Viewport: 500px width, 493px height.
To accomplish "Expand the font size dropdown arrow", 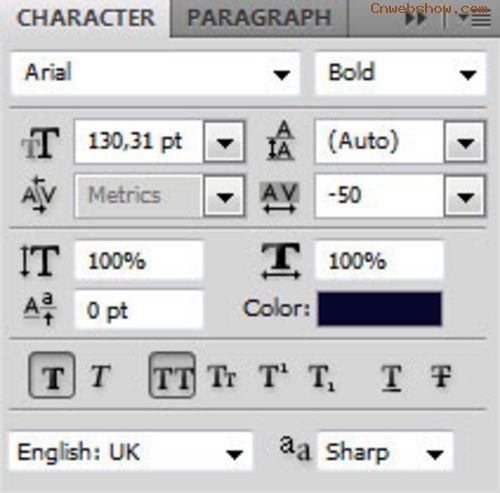I will coord(224,143).
